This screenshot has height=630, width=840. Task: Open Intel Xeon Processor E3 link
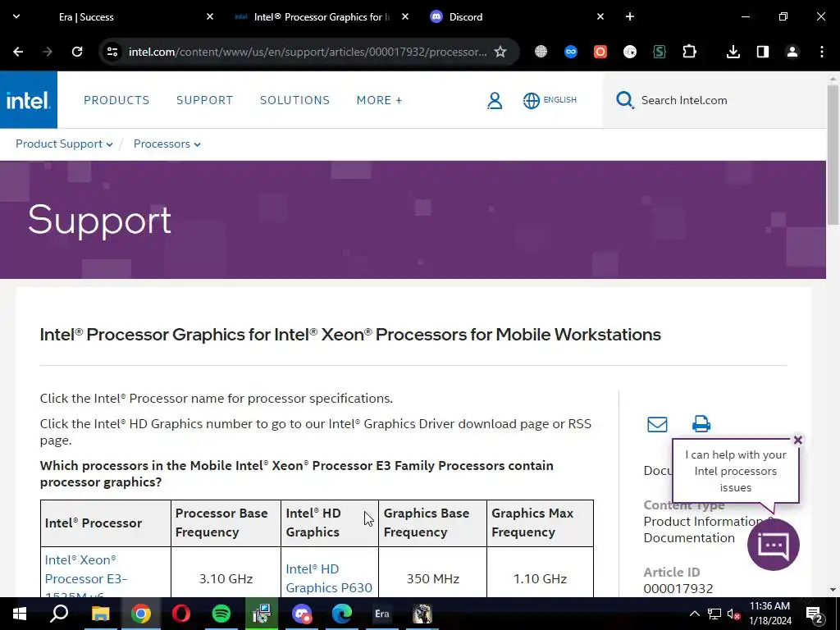85,577
